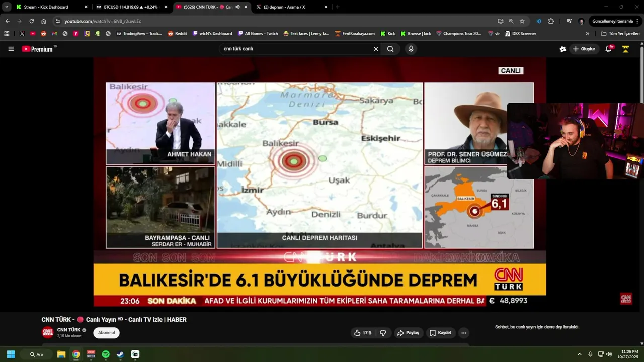Run YouTube search with magnifier button
Image resolution: width=644 pixels, height=362 pixels.
(x=390, y=49)
